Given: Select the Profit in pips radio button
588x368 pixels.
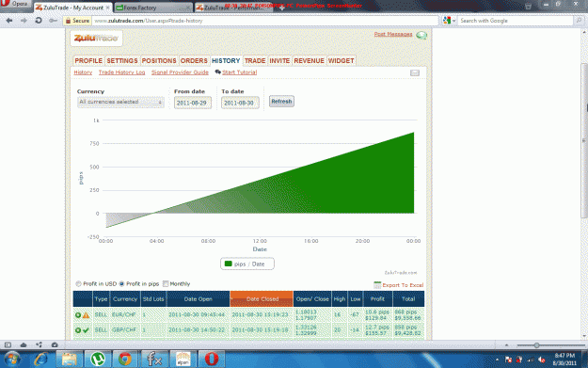Looking at the screenshot, I should point(121,284).
